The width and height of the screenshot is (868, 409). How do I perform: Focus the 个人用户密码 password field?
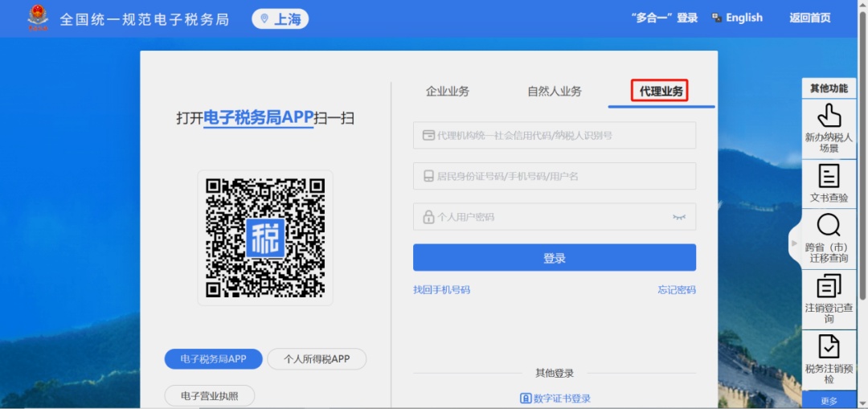tap(554, 217)
